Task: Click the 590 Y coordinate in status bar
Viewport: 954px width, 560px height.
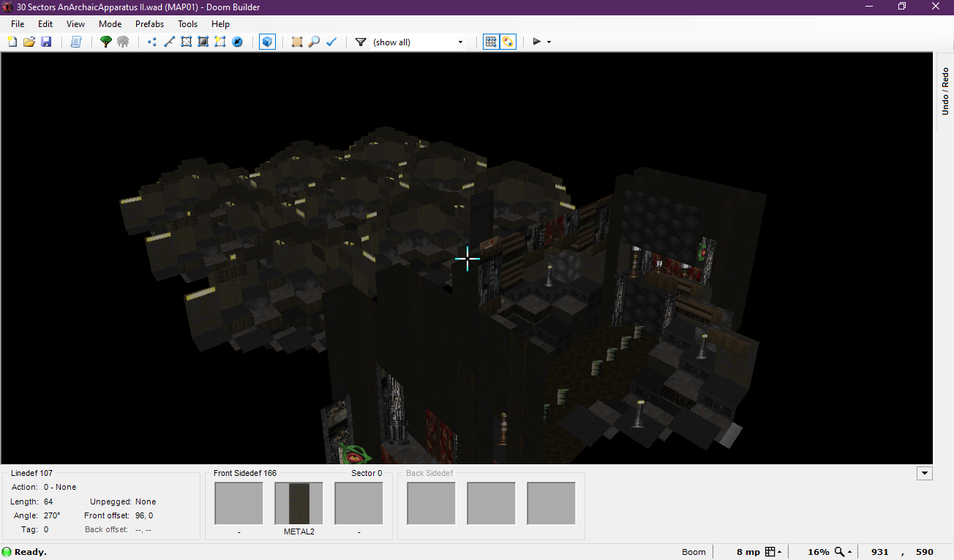Action: pos(924,552)
